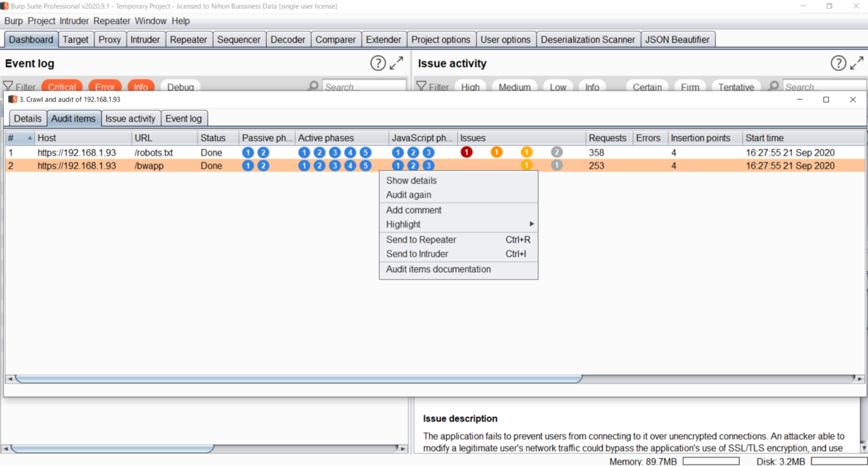
Task: Click into Issue activity search field
Action: click(823, 87)
